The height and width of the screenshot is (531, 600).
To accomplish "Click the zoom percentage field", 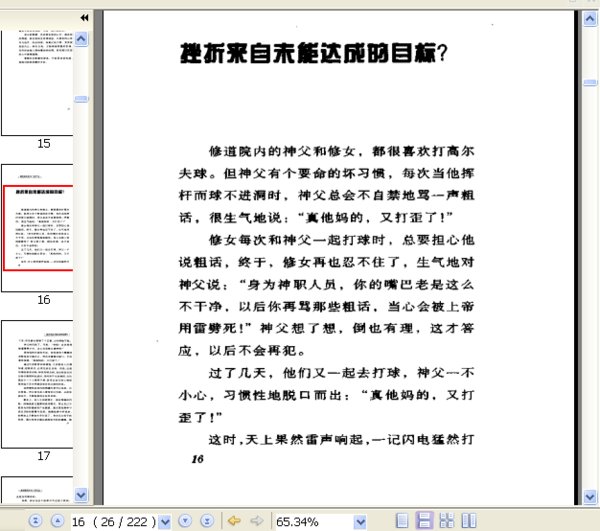I will coord(310,521).
